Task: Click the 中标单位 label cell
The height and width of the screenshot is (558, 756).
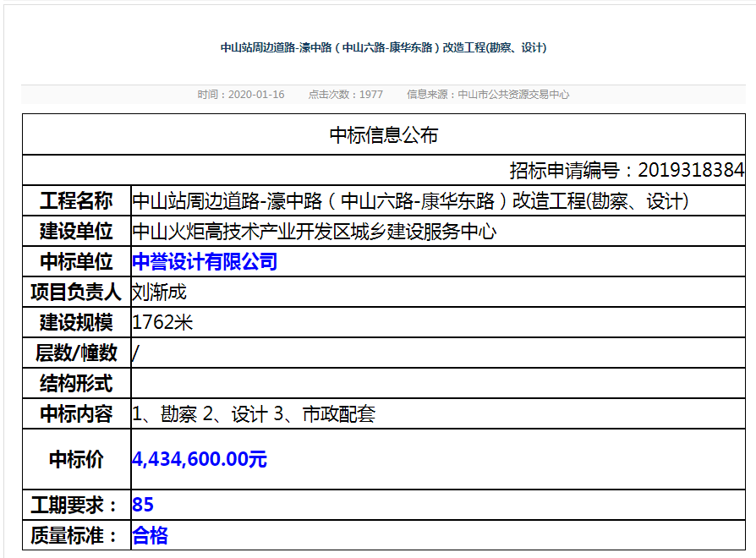Action: [77, 261]
